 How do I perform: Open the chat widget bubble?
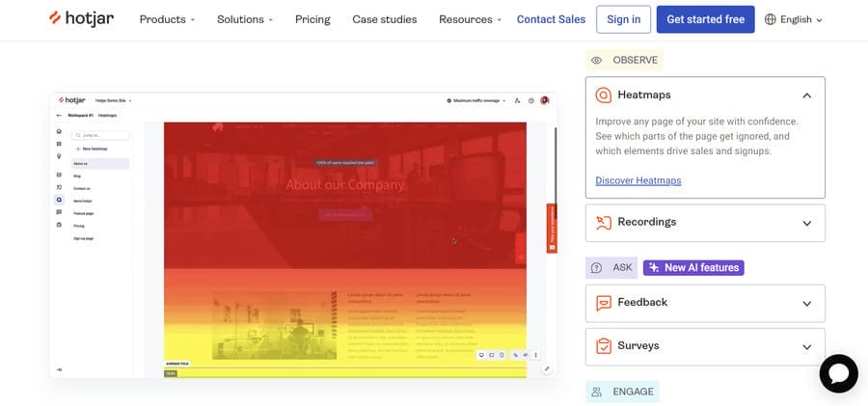click(839, 374)
